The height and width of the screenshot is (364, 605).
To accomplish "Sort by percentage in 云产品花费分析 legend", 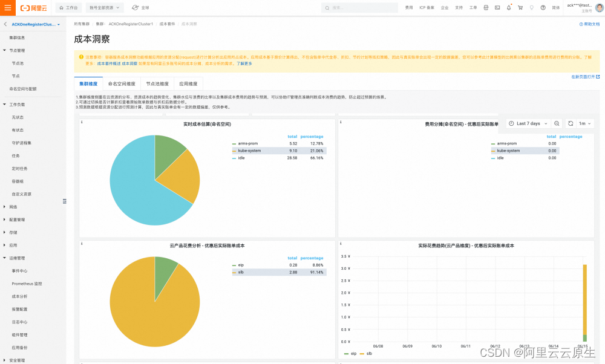I will (312, 258).
